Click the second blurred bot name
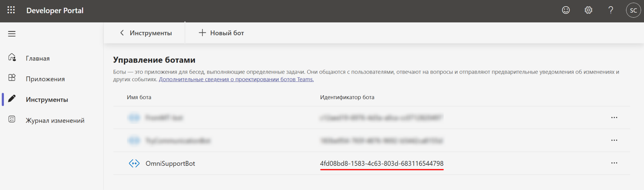 tap(178, 141)
